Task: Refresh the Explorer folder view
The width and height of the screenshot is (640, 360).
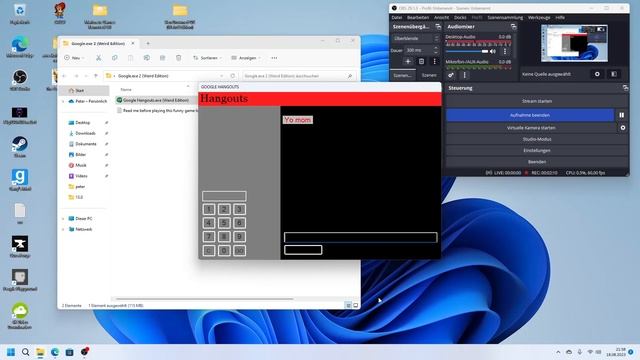Action: coord(233,76)
